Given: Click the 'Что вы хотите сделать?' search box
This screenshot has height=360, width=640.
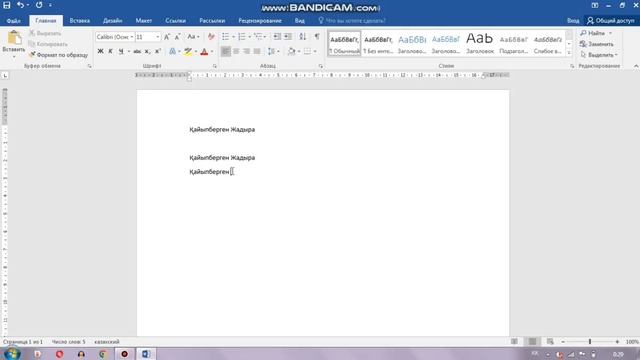Looking at the screenshot, I should click(x=352, y=21).
